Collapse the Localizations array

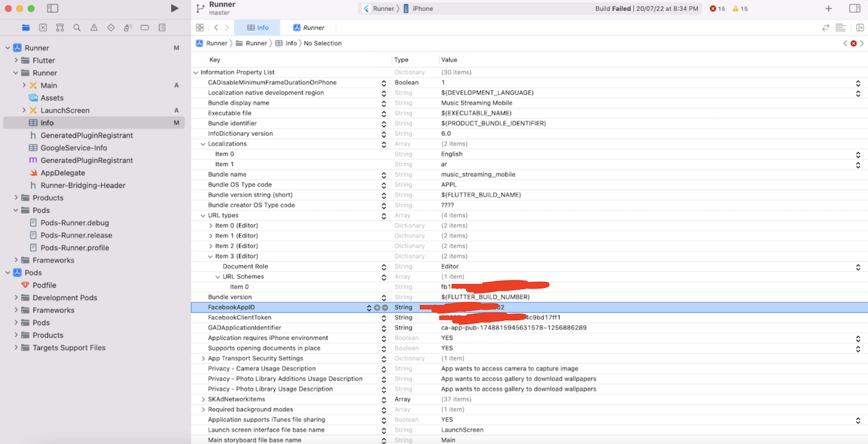[x=203, y=144]
